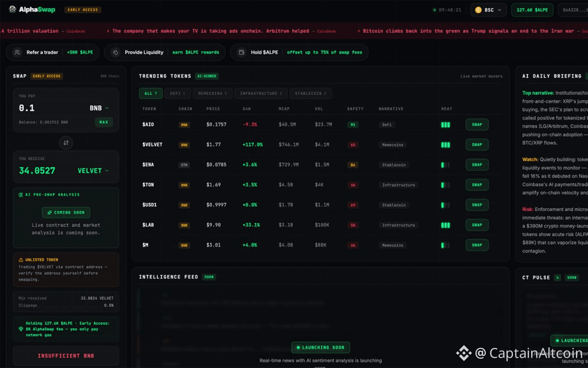Click the Provide Liquidity droplet icon
The width and height of the screenshot is (588, 368).
115,52
